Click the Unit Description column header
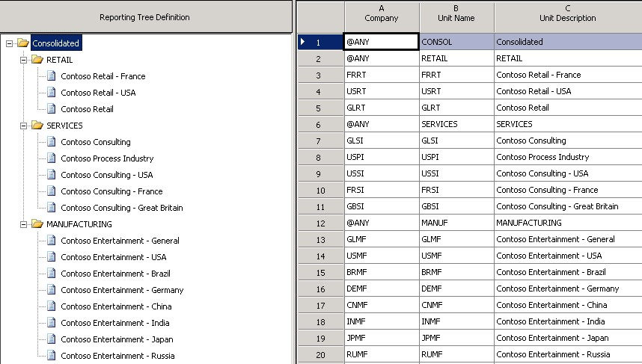The height and width of the screenshot is (364, 642). click(x=568, y=16)
